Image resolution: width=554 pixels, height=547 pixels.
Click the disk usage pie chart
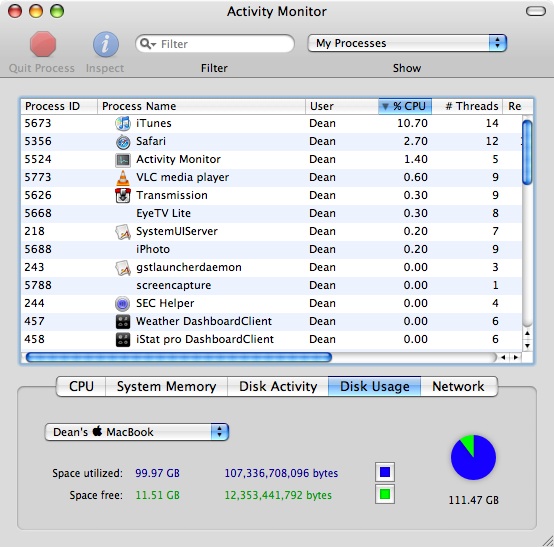pyautogui.click(x=473, y=457)
